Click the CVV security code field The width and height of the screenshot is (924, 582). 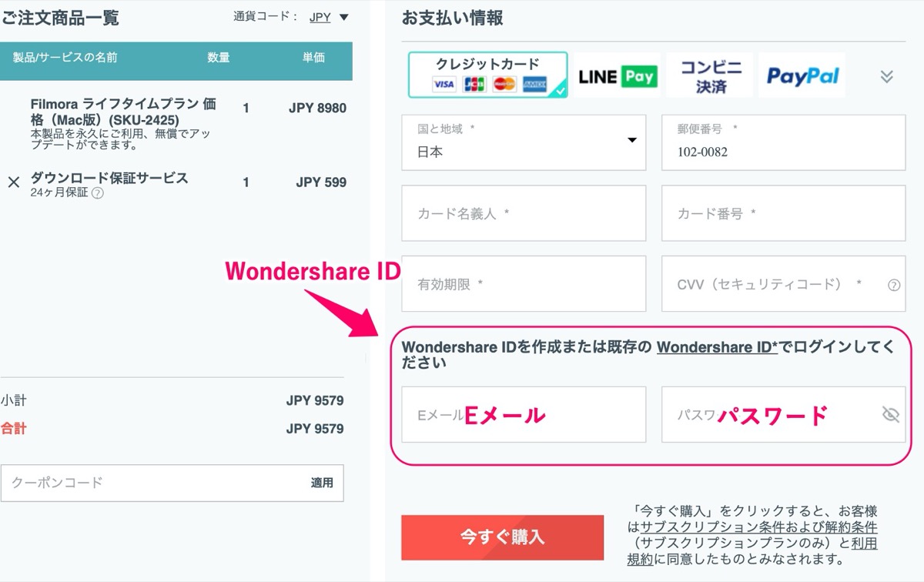coord(783,284)
